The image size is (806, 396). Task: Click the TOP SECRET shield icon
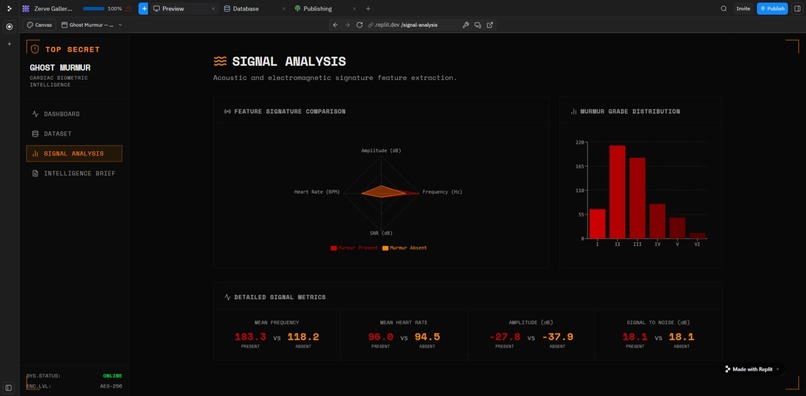coord(35,49)
